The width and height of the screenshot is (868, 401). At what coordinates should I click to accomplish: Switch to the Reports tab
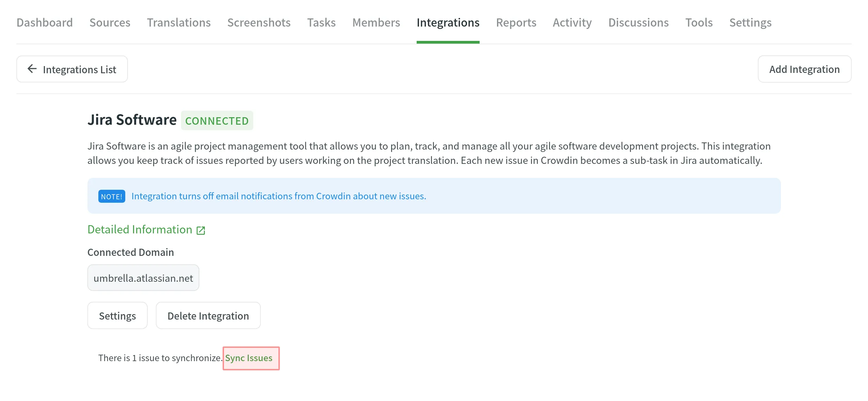click(x=516, y=22)
